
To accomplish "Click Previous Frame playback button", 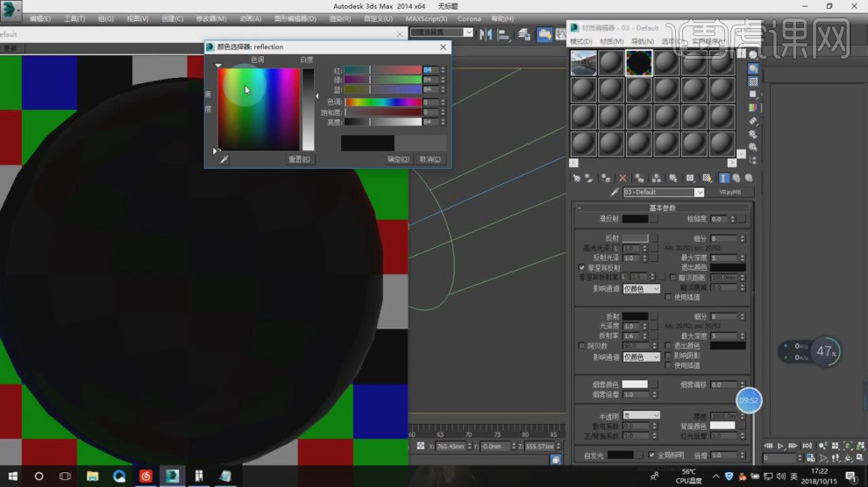I will coord(768,446).
